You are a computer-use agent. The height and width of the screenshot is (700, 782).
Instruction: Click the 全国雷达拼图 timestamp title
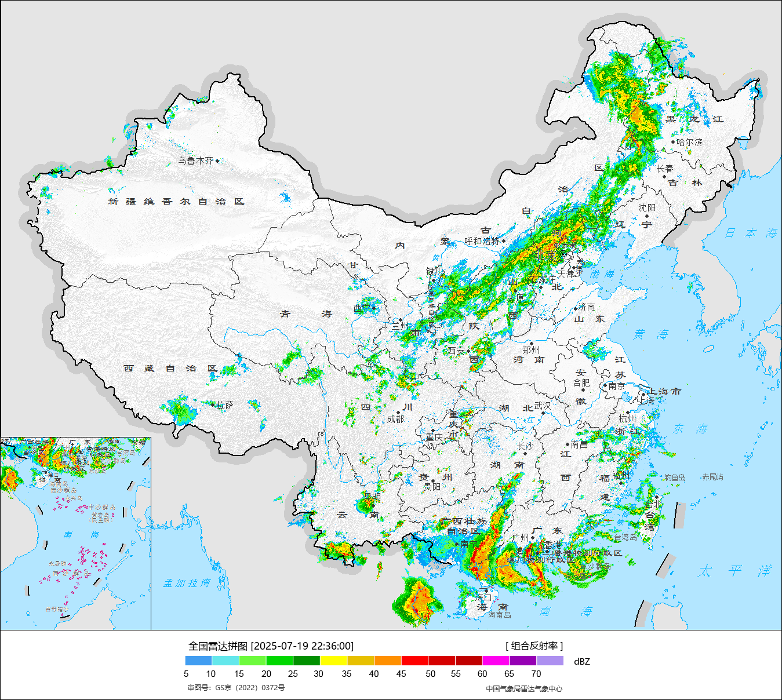271,646
